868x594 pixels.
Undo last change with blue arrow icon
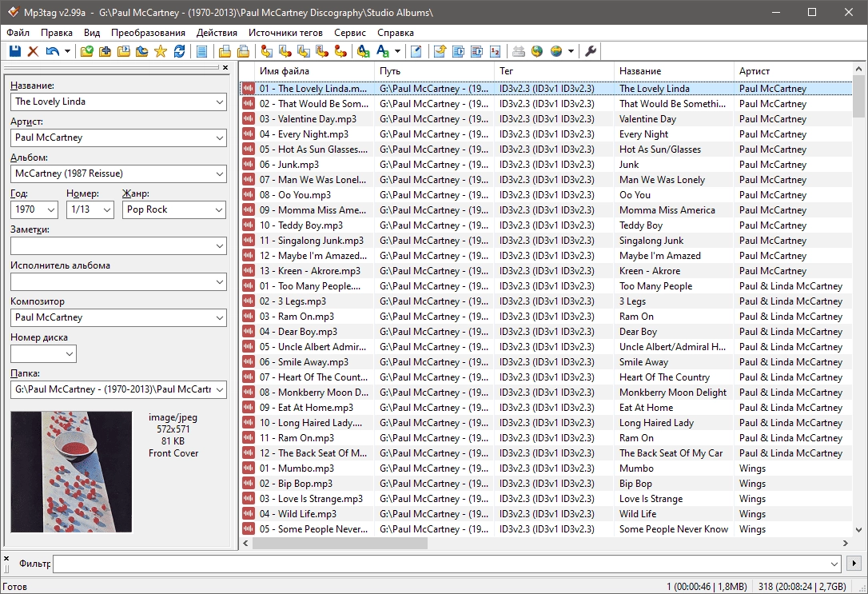(x=53, y=51)
